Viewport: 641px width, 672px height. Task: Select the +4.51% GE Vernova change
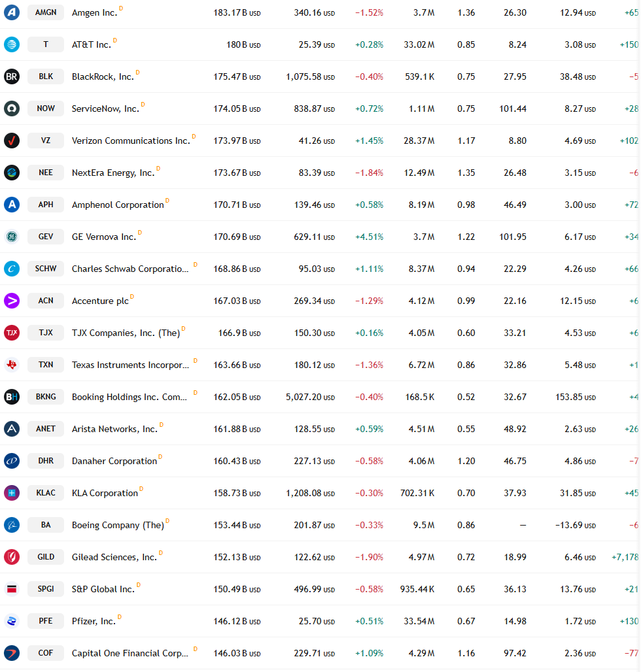[369, 237]
